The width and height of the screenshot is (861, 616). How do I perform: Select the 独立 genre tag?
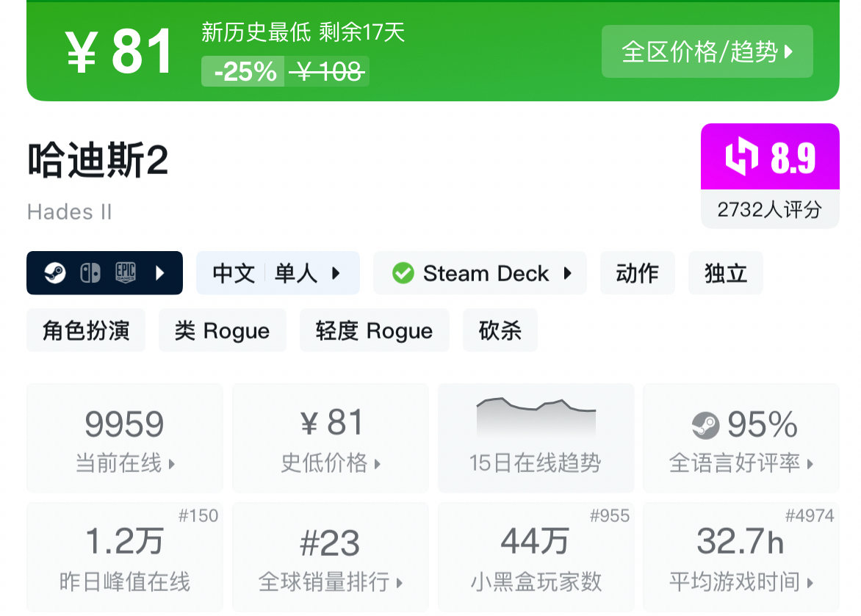pos(725,273)
